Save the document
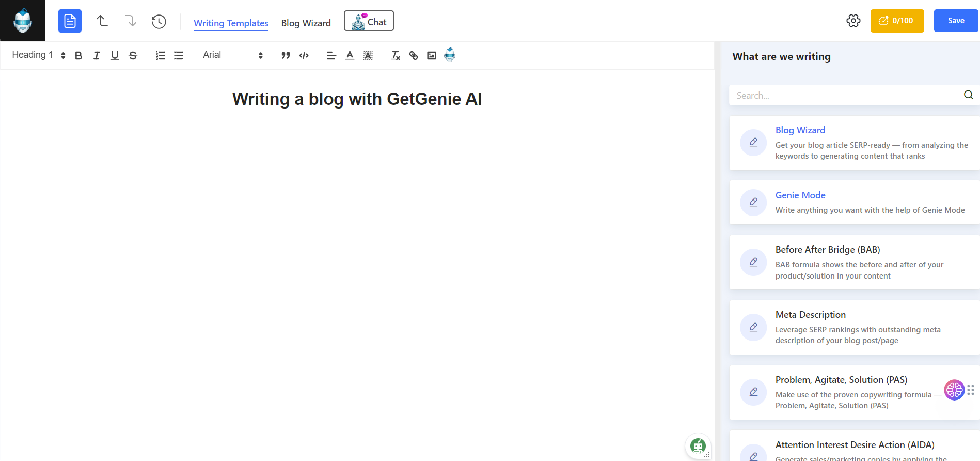 (956, 21)
